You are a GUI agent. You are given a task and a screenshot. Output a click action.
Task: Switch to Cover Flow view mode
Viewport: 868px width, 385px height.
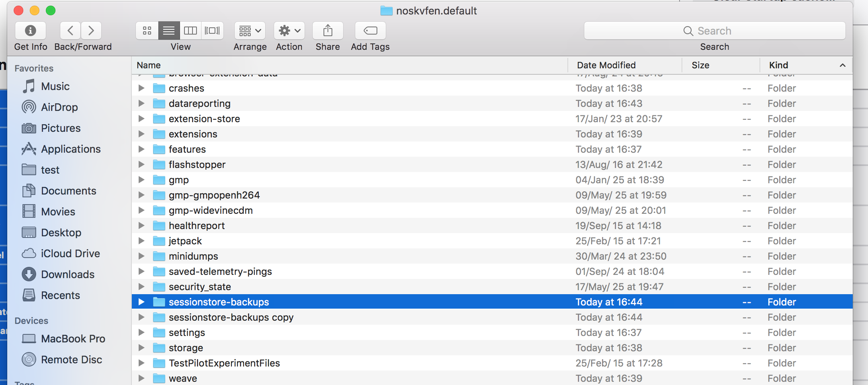pyautogui.click(x=212, y=31)
